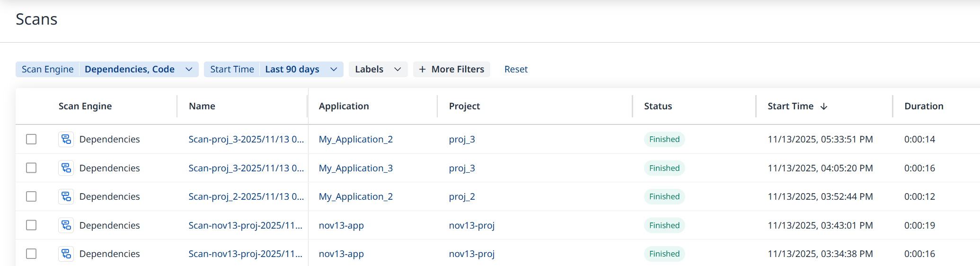Click the plus icon on More Filters

[422, 69]
